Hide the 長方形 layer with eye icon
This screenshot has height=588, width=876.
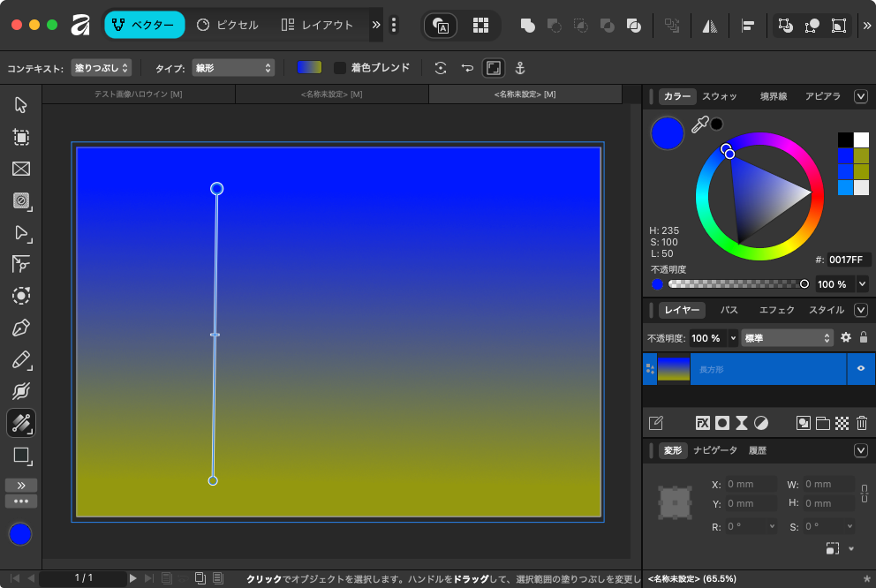point(860,369)
